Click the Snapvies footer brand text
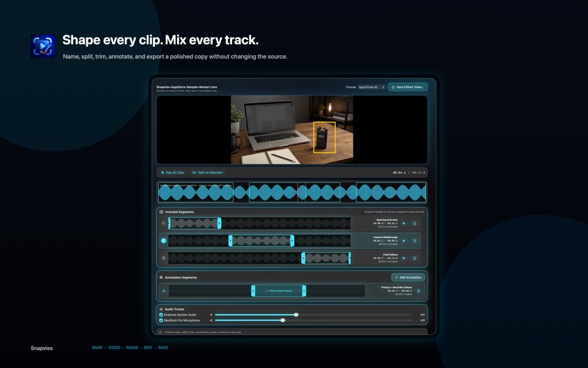 42,348
